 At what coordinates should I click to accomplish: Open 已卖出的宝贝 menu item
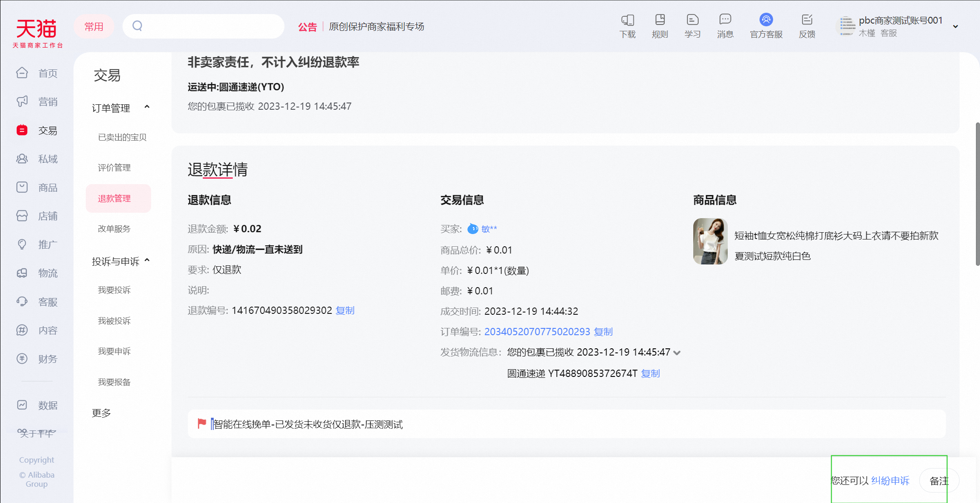[x=122, y=137]
